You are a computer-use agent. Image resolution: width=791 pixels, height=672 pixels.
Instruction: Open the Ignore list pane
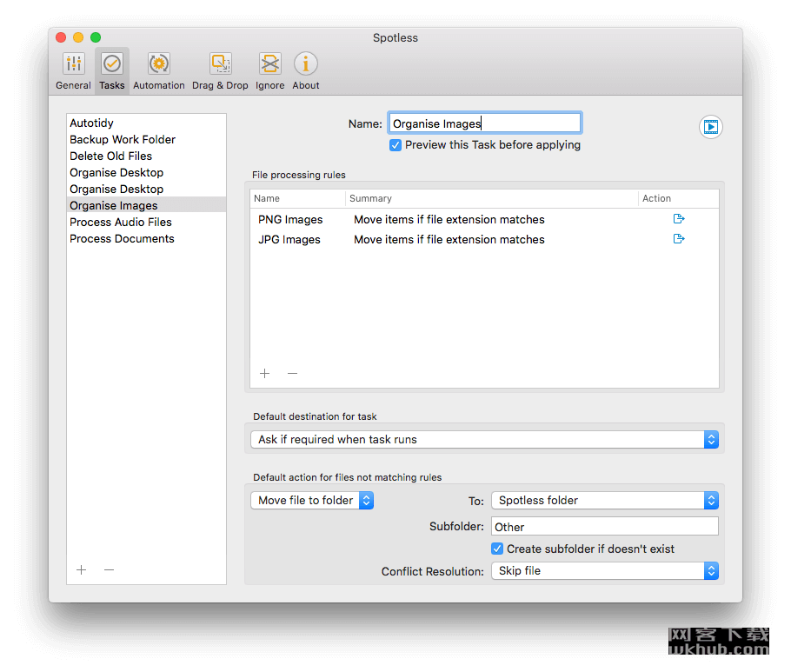pyautogui.click(x=269, y=71)
